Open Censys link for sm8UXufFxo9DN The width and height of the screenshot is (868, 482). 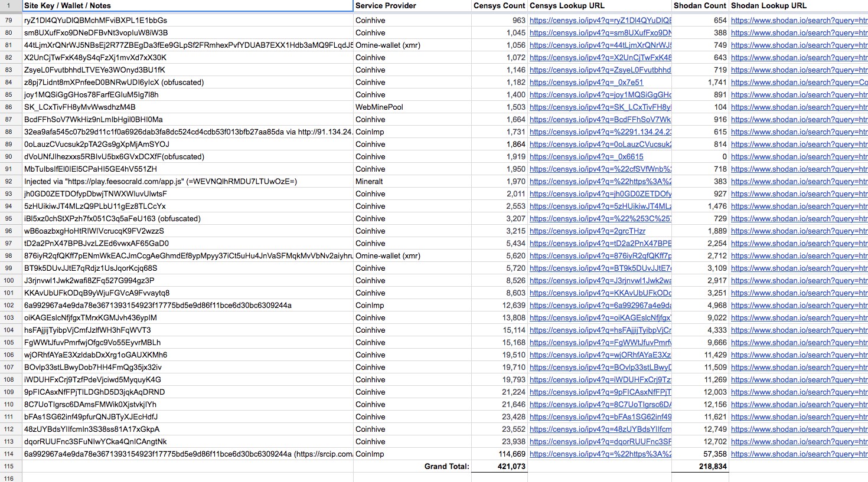click(601, 32)
